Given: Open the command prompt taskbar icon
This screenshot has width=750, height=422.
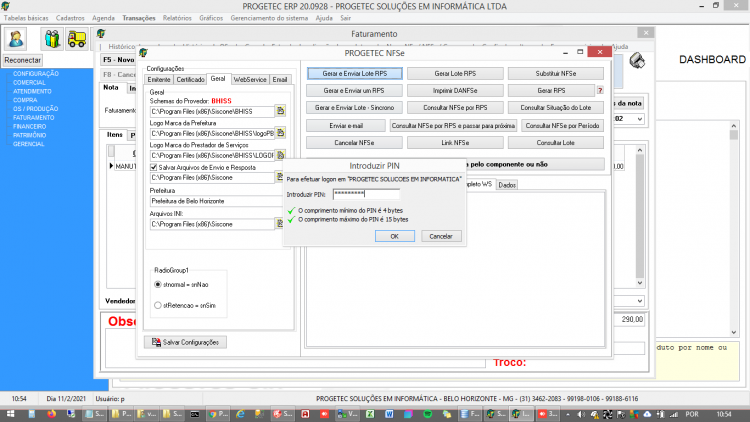Looking at the screenshot, I should click(x=195, y=414).
